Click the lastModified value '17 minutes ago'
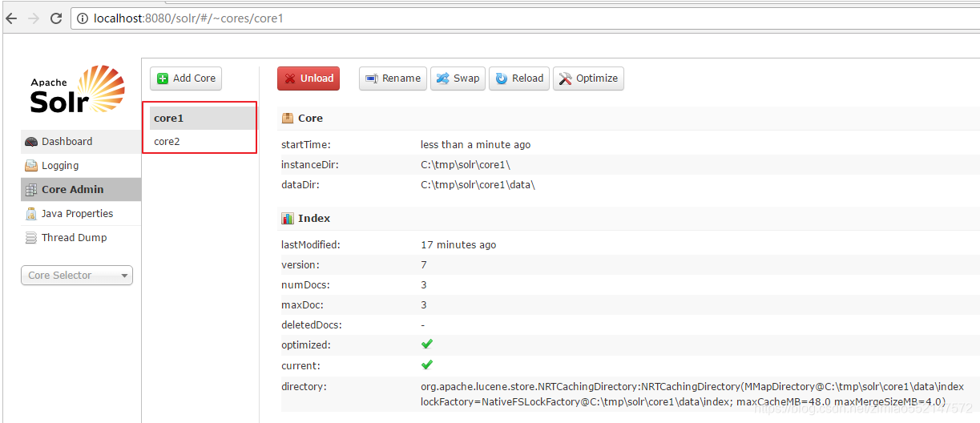Screen dimensions: 980x423 point(458,245)
